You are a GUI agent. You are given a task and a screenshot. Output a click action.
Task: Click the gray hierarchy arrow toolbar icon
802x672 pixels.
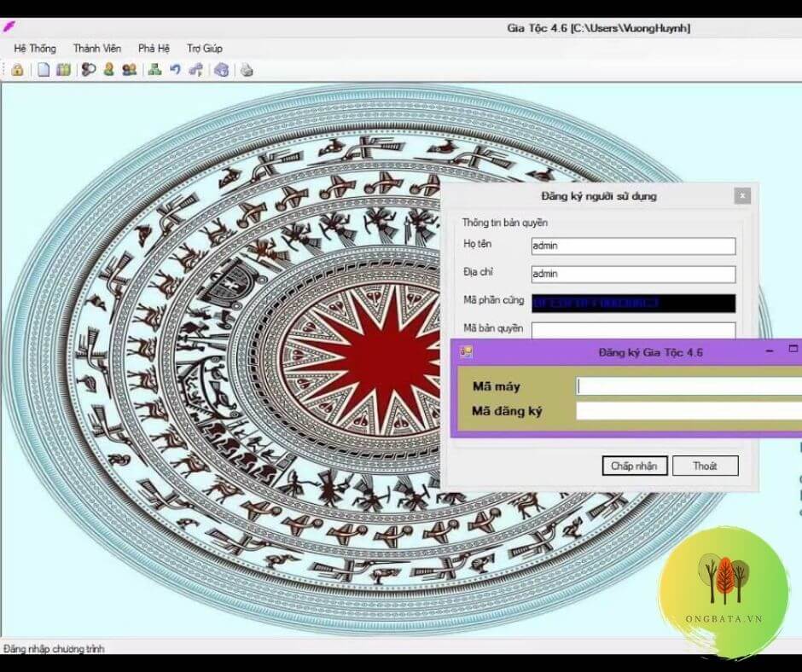[195, 70]
